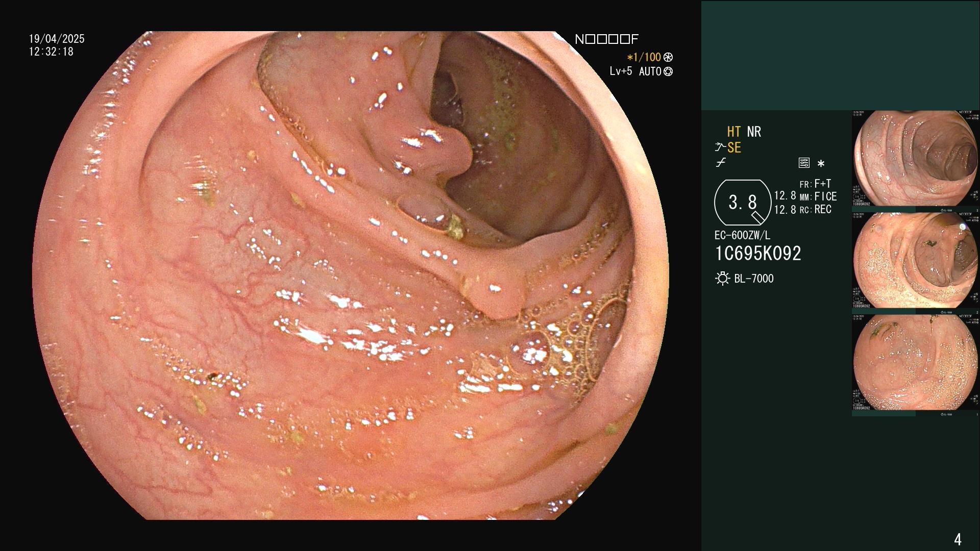Click the tone curve icon below SE
The height and width of the screenshot is (551, 980).
click(x=721, y=163)
